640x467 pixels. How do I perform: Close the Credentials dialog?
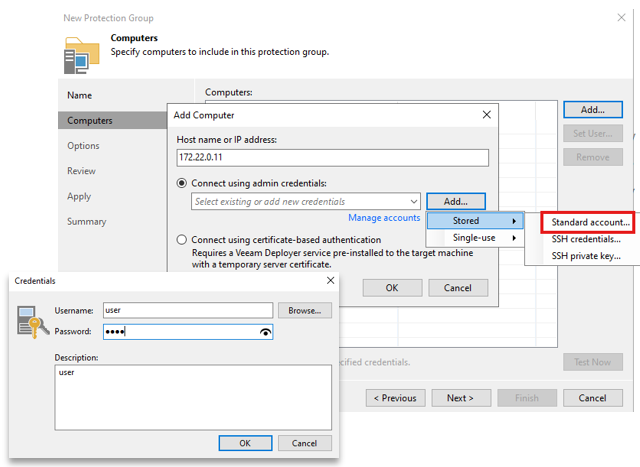[x=330, y=282]
